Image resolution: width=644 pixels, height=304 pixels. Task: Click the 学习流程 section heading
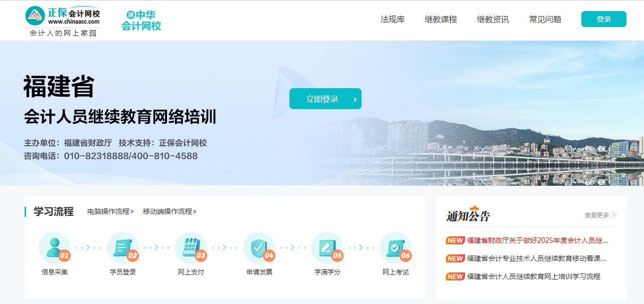pyautogui.click(x=54, y=211)
